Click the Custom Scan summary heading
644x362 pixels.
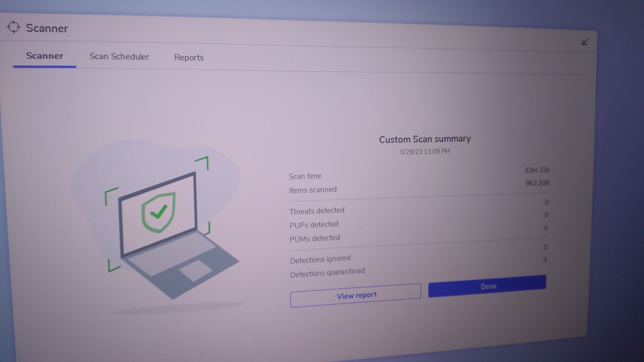[x=425, y=139]
